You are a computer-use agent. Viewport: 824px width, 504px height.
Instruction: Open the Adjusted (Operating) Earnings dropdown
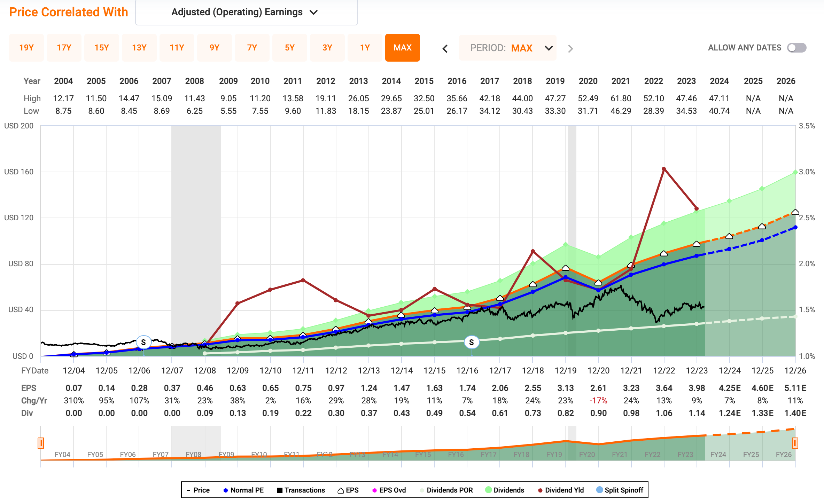246,13
